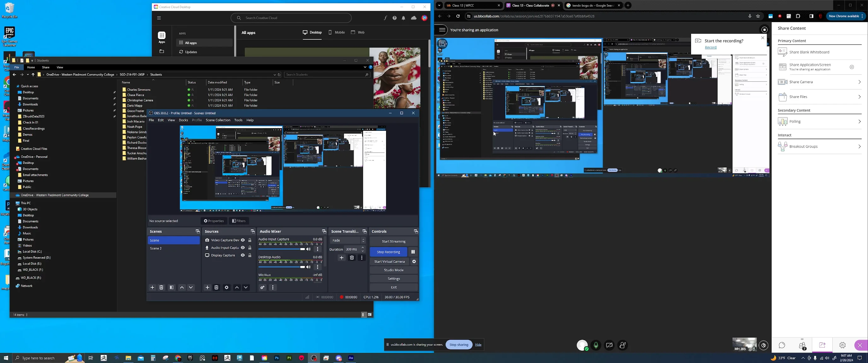868x363 pixels.
Task: Click the Stop Recording button
Action: click(x=389, y=252)
